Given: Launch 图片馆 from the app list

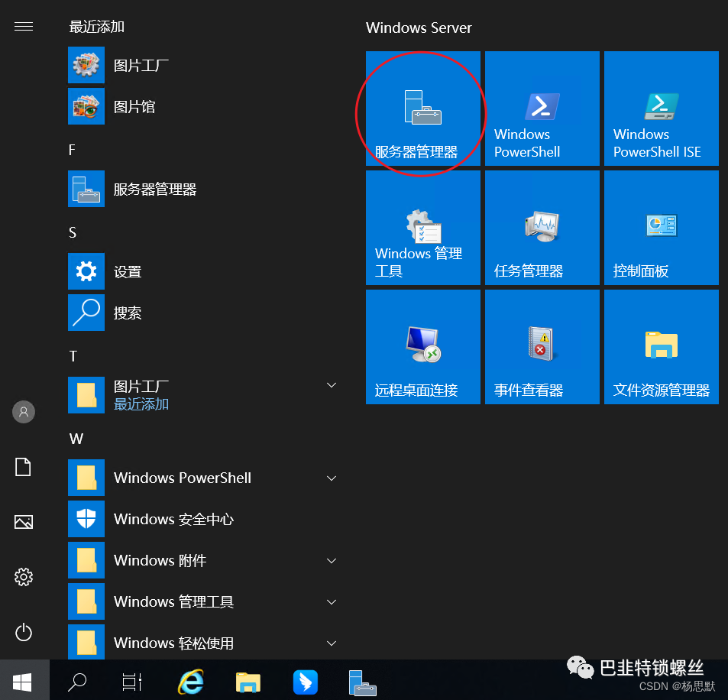Looking at the screenshot, I should tap(204, 106).
